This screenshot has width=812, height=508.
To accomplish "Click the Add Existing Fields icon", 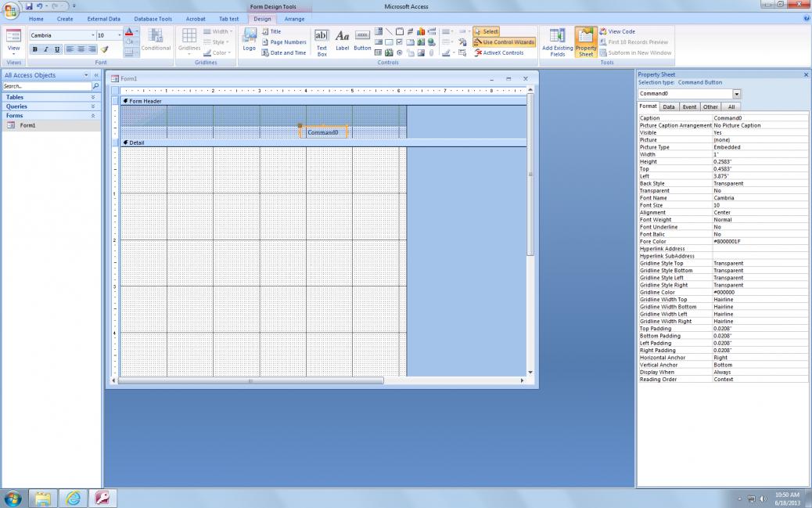I will pyautogui.click(x=557, y=42).
